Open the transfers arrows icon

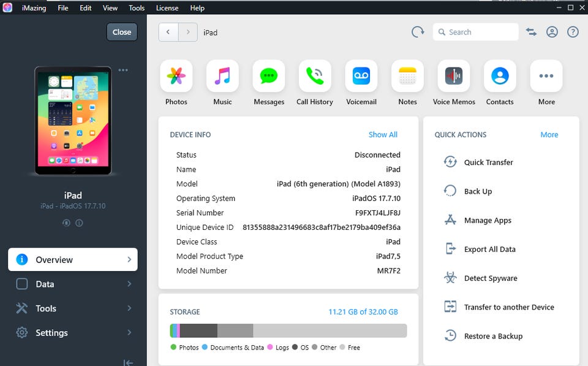[531, 32]
